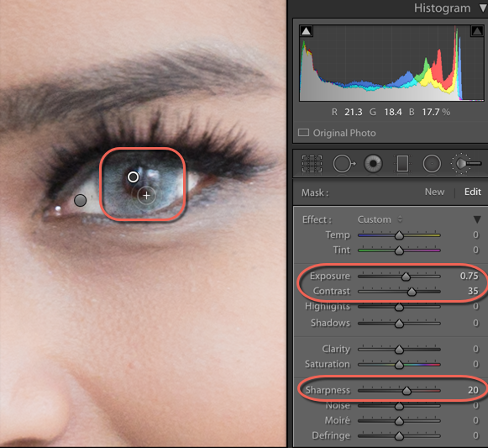Toggle shadow clipping indicator in histogram
Image resolution: width=488 pixels, height=448 pixels.
click(x=307, y=31)
